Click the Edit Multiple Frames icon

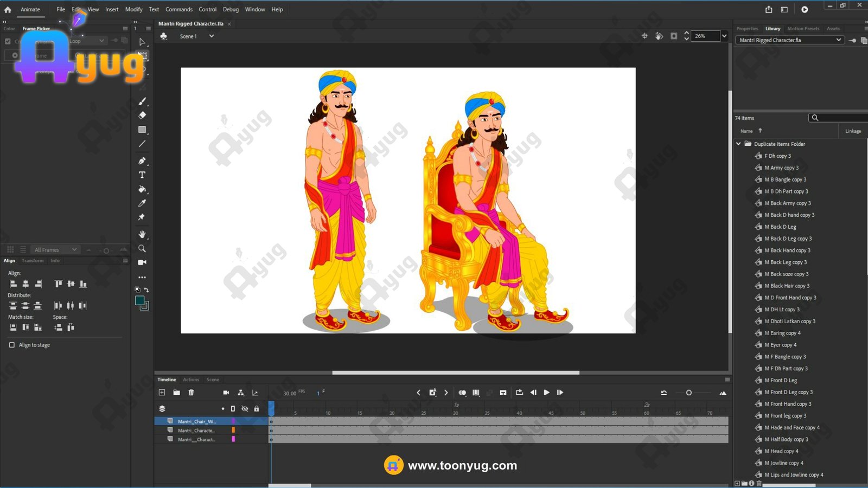coord(476,393)
